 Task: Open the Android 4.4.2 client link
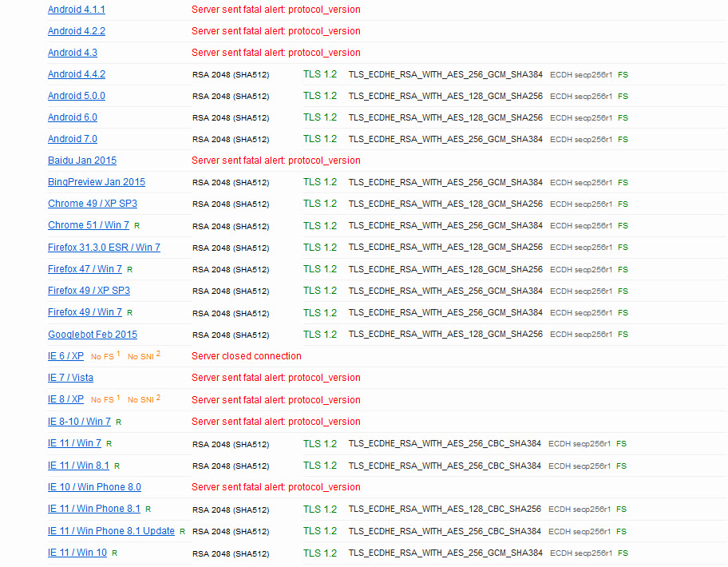pyautogui.click(x=77, y=74)
